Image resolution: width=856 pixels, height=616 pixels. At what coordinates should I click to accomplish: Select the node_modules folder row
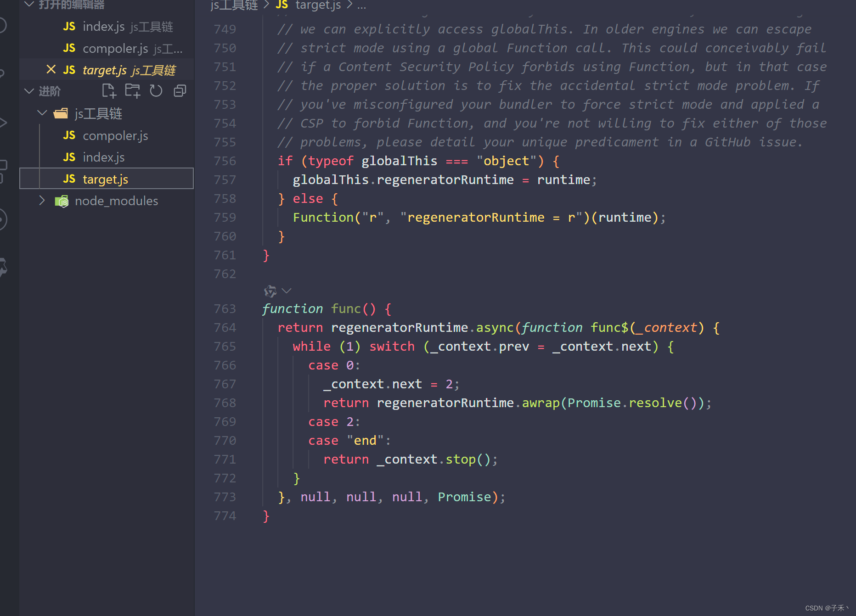click(x=107, y=201)
